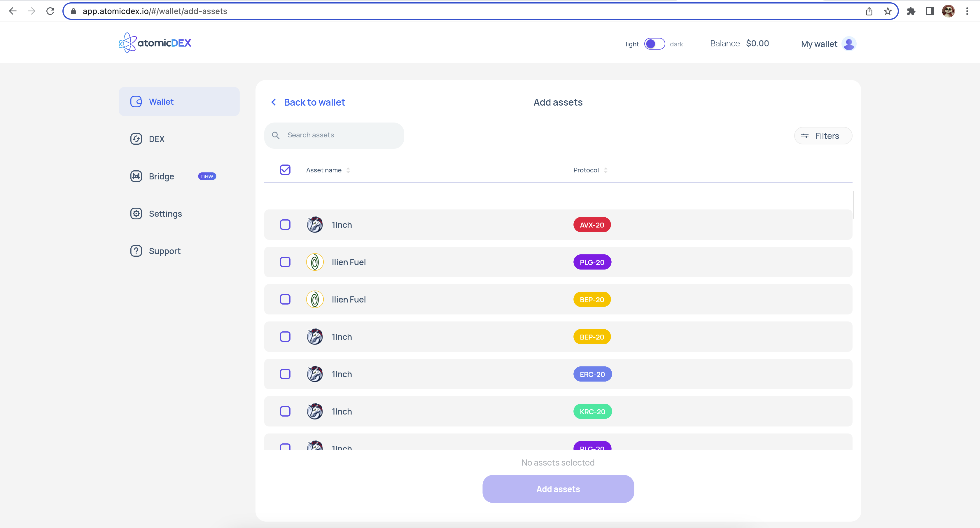Click the DEX sidebar icon
This screenshot has height=528, width=980.
136,139
